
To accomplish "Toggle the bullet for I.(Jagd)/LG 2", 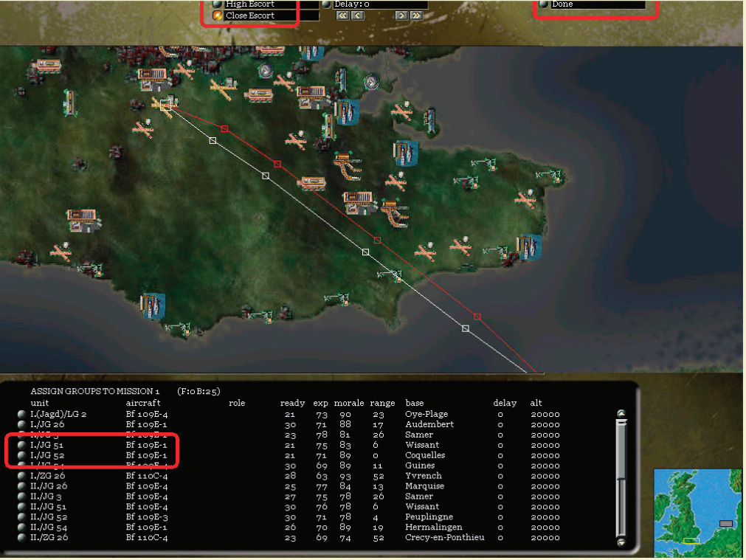I will tap(21, 414).
